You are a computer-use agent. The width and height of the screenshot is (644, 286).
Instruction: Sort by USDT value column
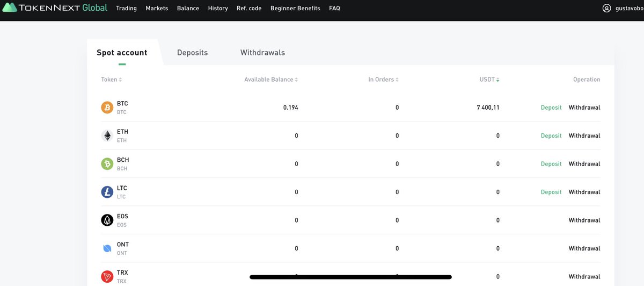489,80
